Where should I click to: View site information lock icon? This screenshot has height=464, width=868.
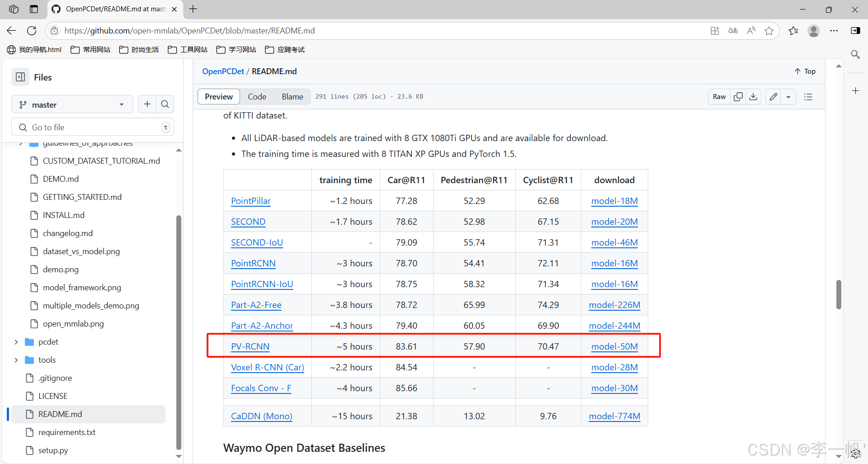tap(54, 31)
